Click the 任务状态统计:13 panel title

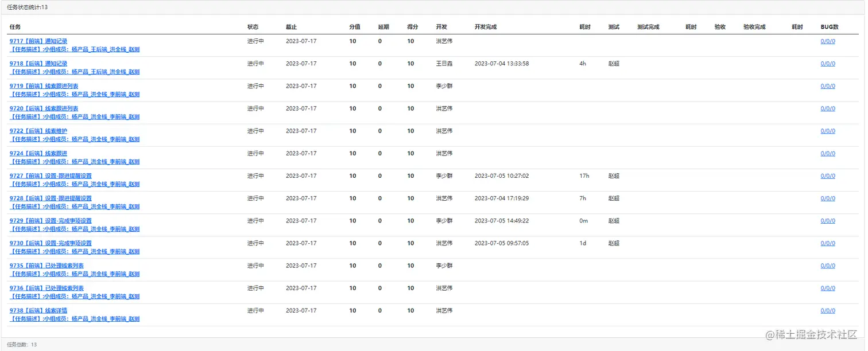[x=27, y=7]
